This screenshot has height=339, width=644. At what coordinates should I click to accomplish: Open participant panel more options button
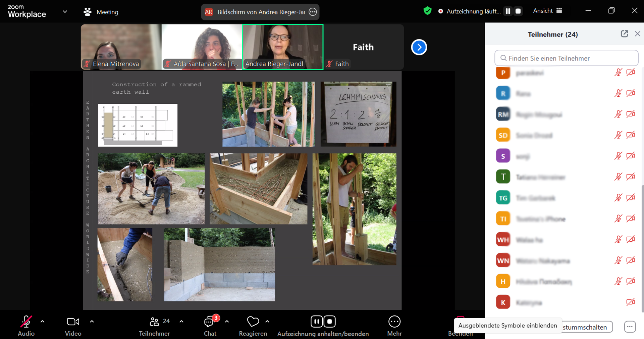coord(630,327)
